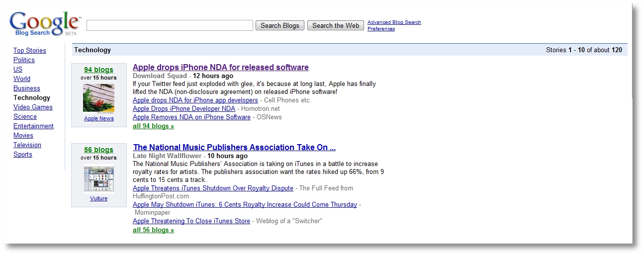Select Entertainment in the sidebar
This screenshot has height=255, width=644.
coord(33,126)
